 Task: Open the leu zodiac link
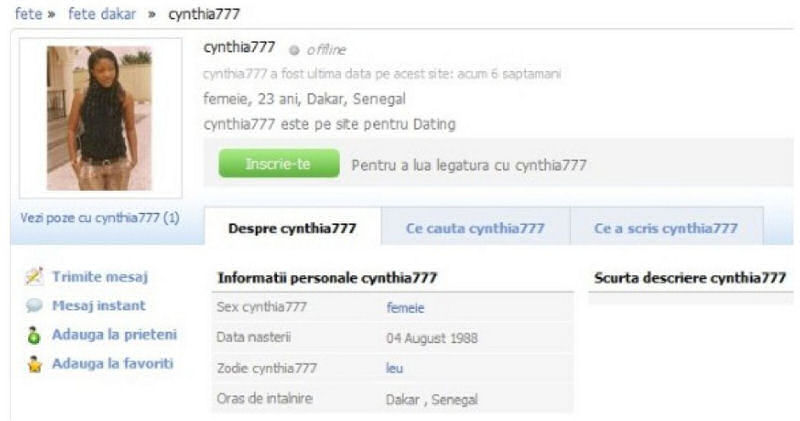click(394, 368)
